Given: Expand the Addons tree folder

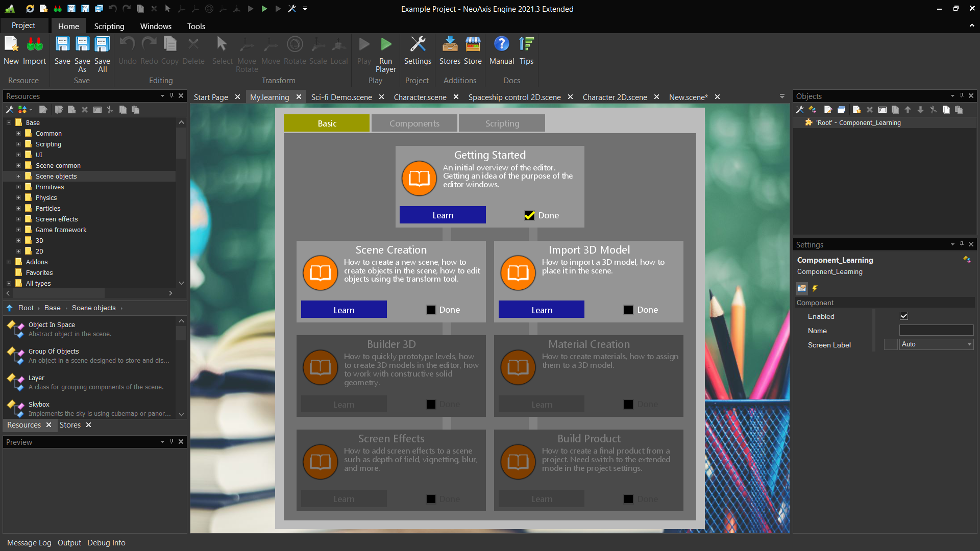Looking at the screenshot, I should [x=9, y=262].
